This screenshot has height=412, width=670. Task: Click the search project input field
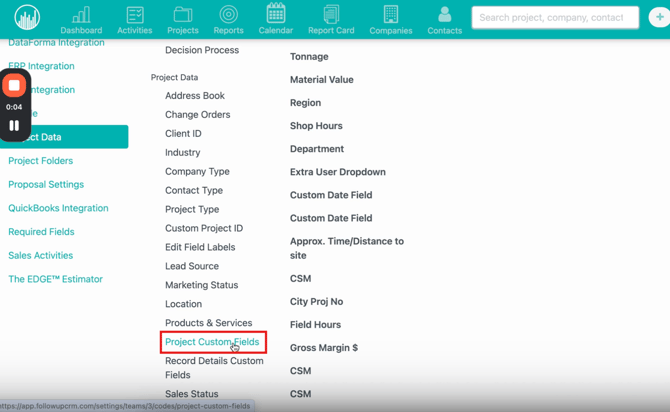coord(555,17)
